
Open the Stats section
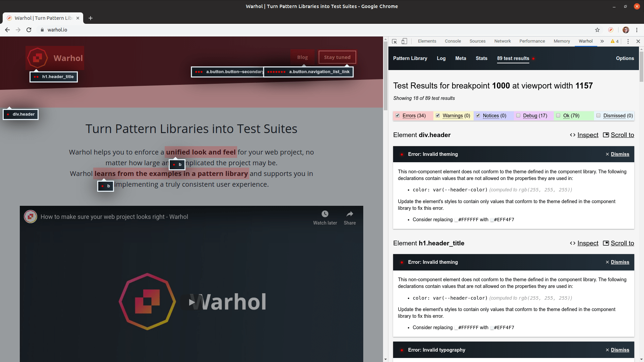[x=481, y=58]
